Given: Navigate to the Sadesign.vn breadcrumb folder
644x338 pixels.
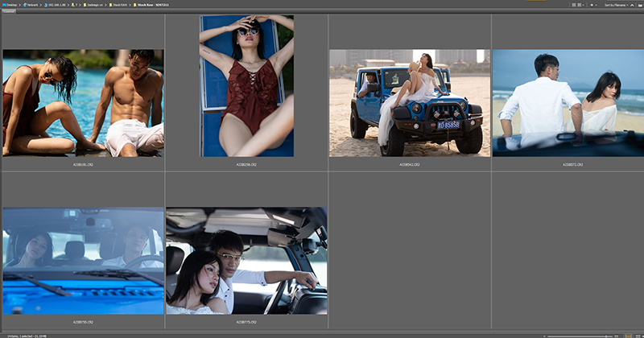Looking at the screenshot, I should click(x=93, y=5).
